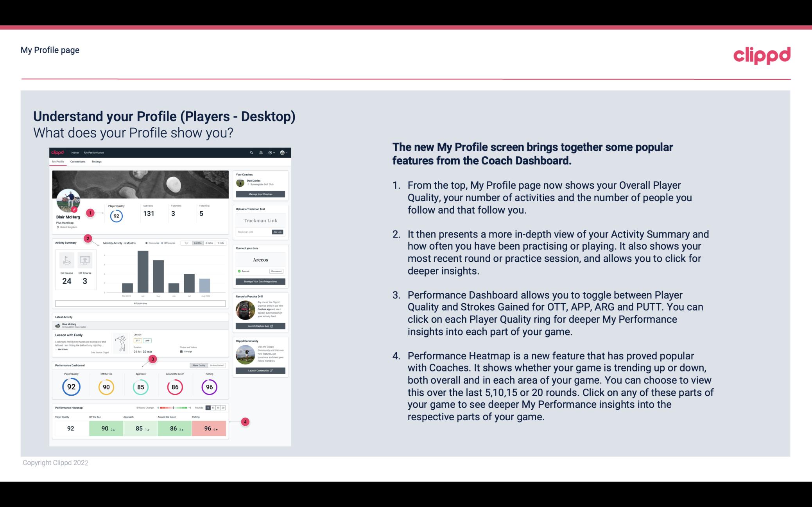Expand the round range selector for Heatmap
Viewport: 812px width, 507px height.
217,408
